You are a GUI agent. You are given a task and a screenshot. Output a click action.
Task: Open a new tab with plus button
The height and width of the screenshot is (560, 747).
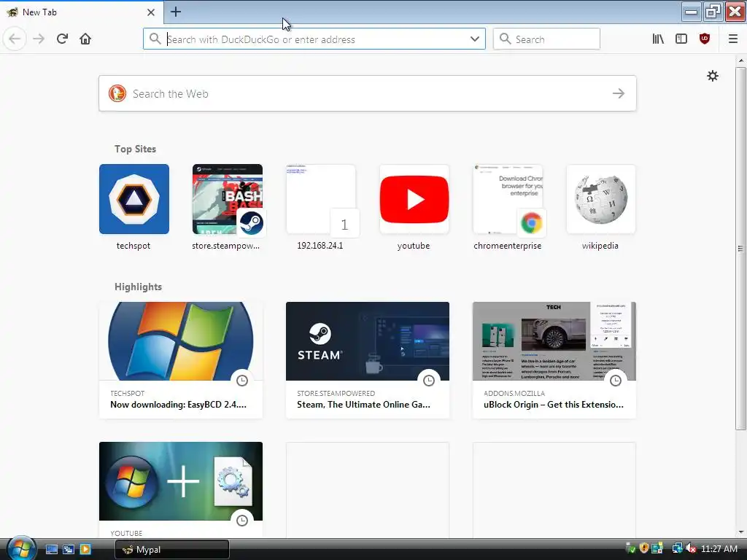click(x=175, y=12)
